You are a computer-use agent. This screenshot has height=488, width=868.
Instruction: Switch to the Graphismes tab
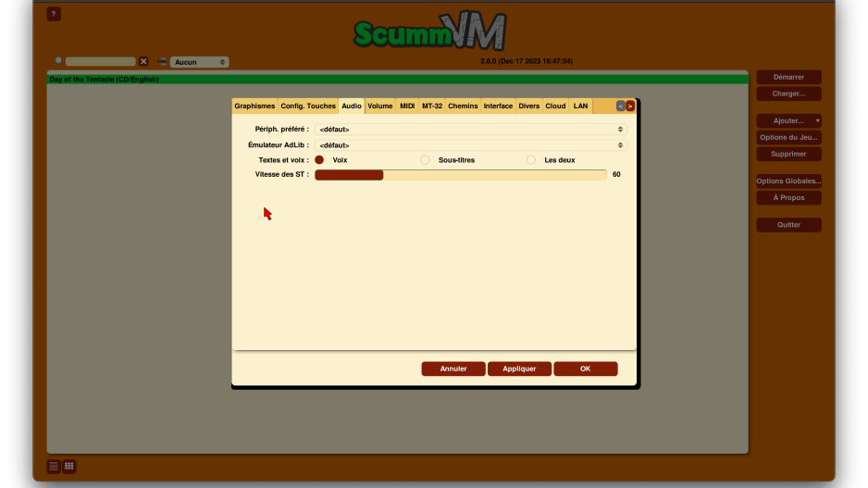click(254, 106)
